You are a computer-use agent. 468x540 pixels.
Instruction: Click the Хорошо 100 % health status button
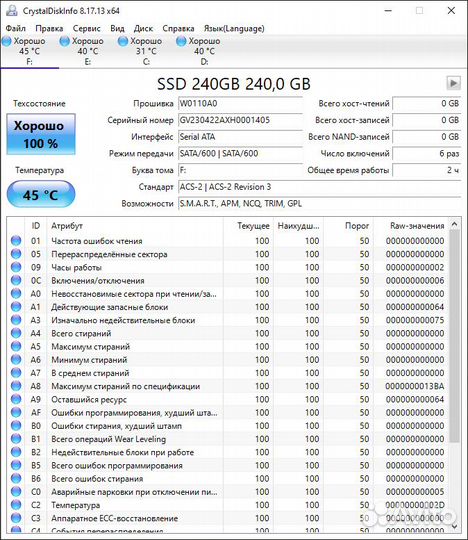point(41,134)
